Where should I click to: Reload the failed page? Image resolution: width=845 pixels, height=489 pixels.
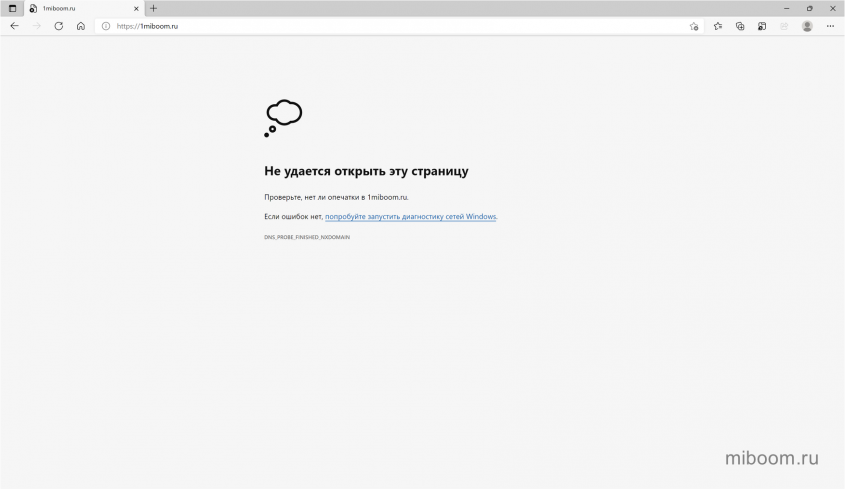click(x=58, y=26)
